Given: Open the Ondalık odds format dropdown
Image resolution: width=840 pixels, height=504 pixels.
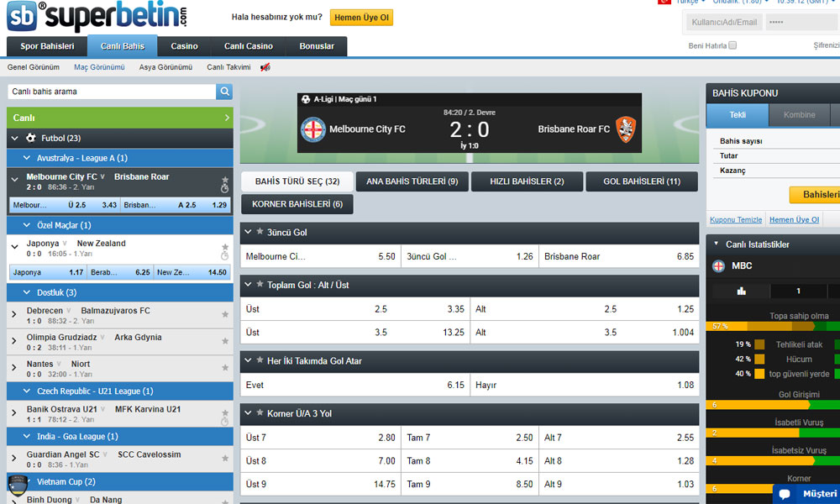Looking at the screenshot, I should (741, 2).
